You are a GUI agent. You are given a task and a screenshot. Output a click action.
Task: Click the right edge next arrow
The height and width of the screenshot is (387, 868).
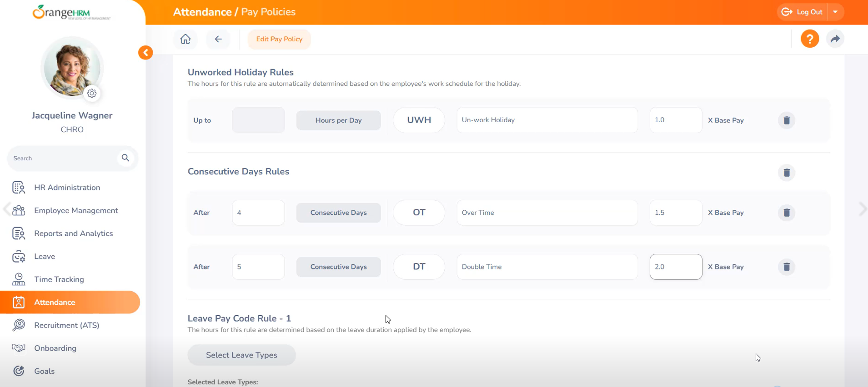pyautogui.click(x=862, y=209)
